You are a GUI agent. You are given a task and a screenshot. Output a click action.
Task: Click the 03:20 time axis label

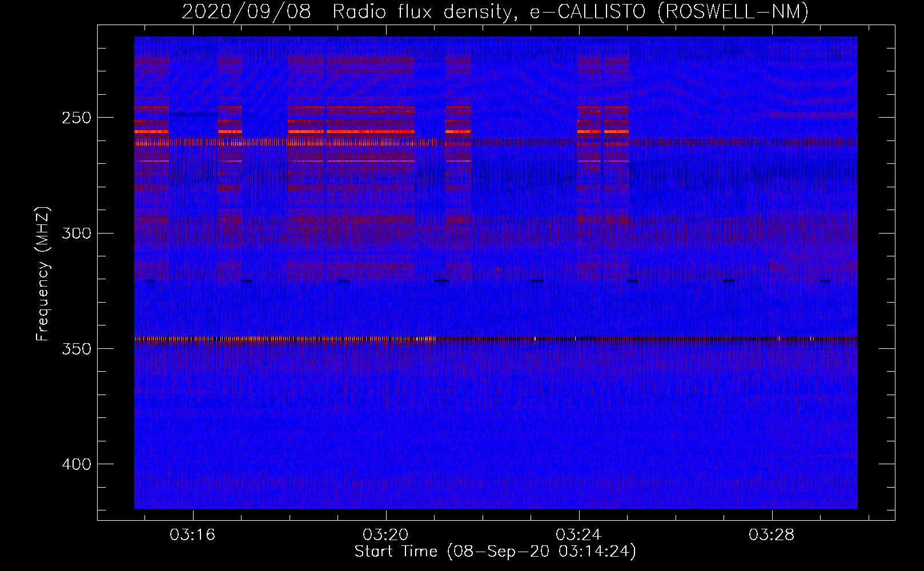[x=385, y=535]
